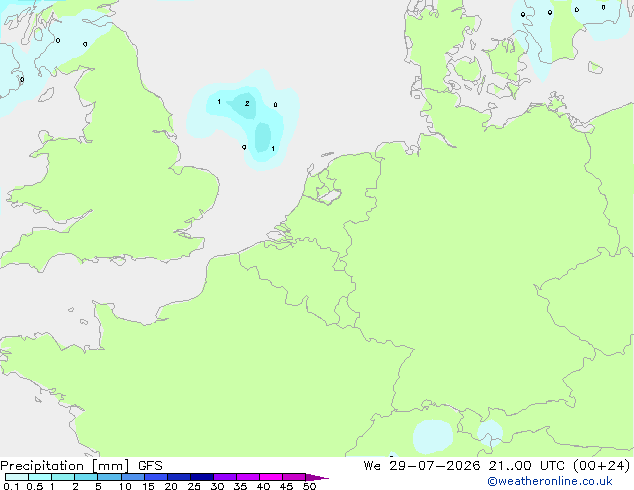Image resolution: width=634 pixels, height=490 pixels.
Task: Click the forecast offset '(00+24)' text
Action: [601, 466]
